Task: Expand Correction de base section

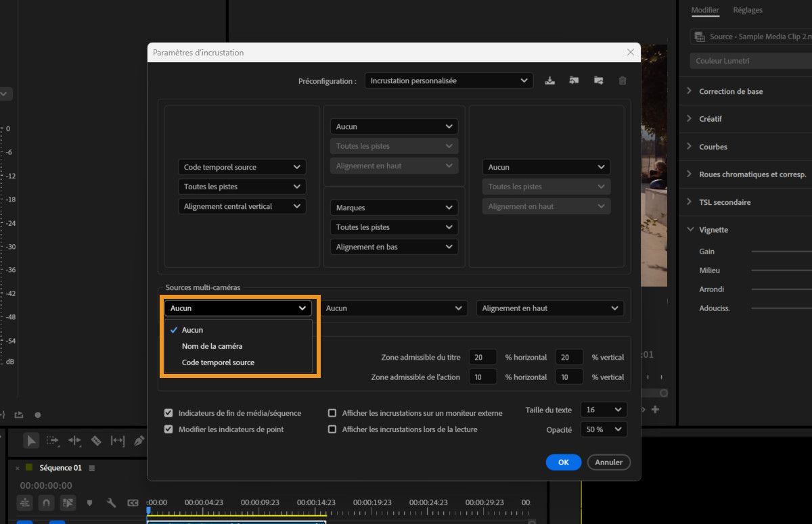Action: coord(690,91)
